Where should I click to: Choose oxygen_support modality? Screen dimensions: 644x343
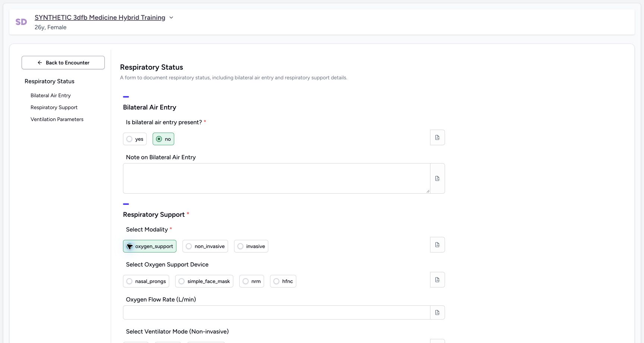point(150,246)
